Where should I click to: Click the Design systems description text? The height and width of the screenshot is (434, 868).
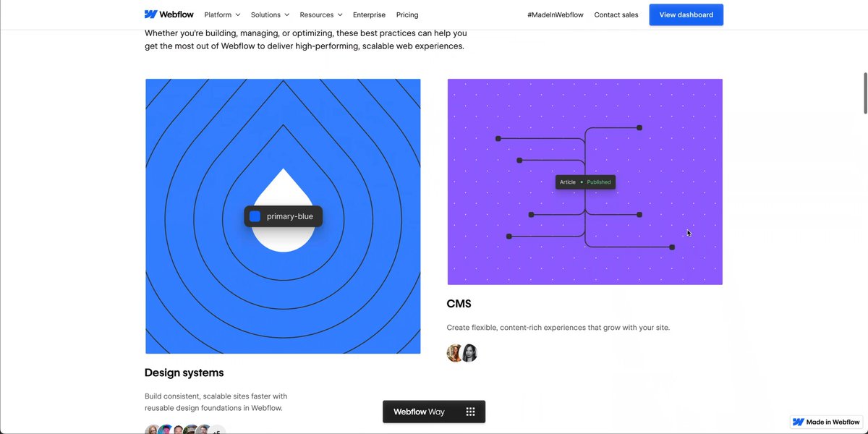(216, 402)
